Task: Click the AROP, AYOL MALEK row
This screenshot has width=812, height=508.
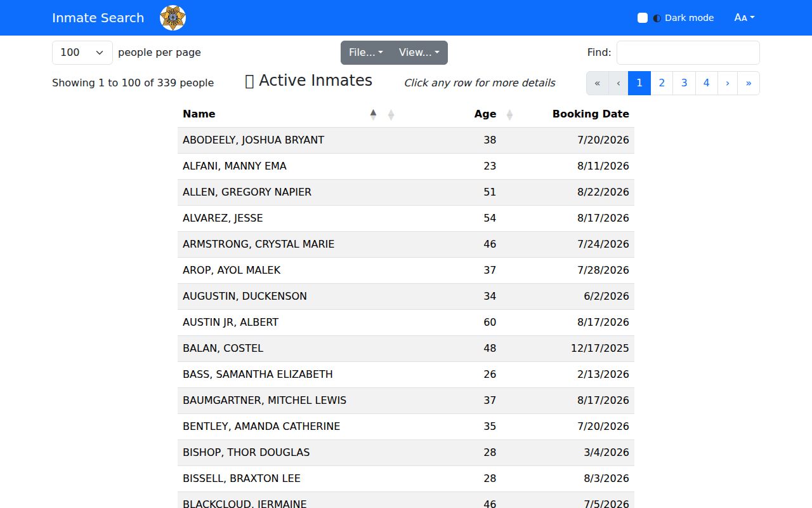Action: (x=406, y=271)
